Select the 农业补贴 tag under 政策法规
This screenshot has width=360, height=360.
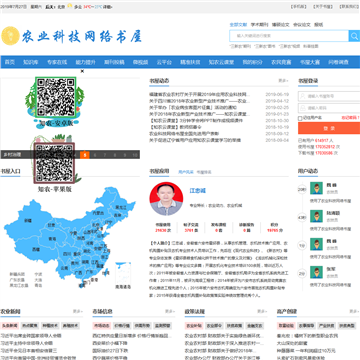[194, 326]
